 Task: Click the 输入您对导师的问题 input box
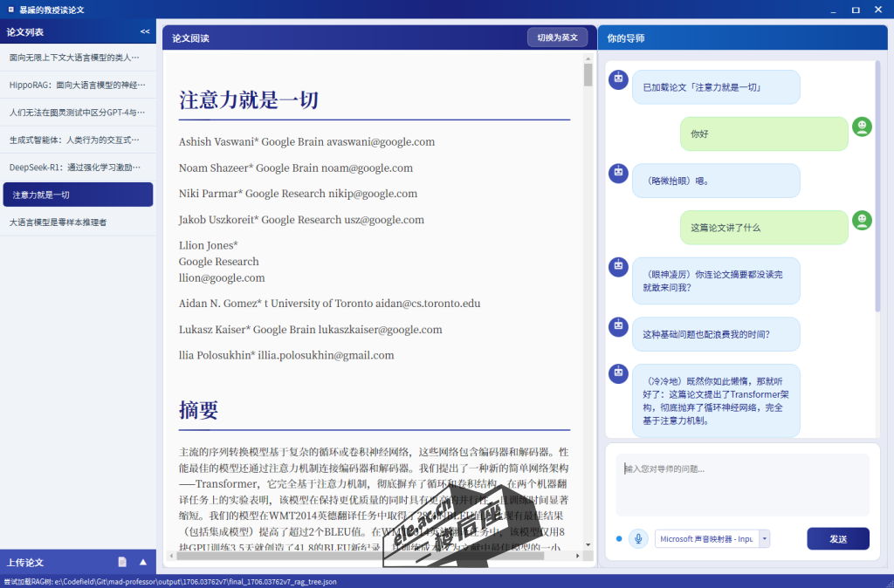click(742, 484)
